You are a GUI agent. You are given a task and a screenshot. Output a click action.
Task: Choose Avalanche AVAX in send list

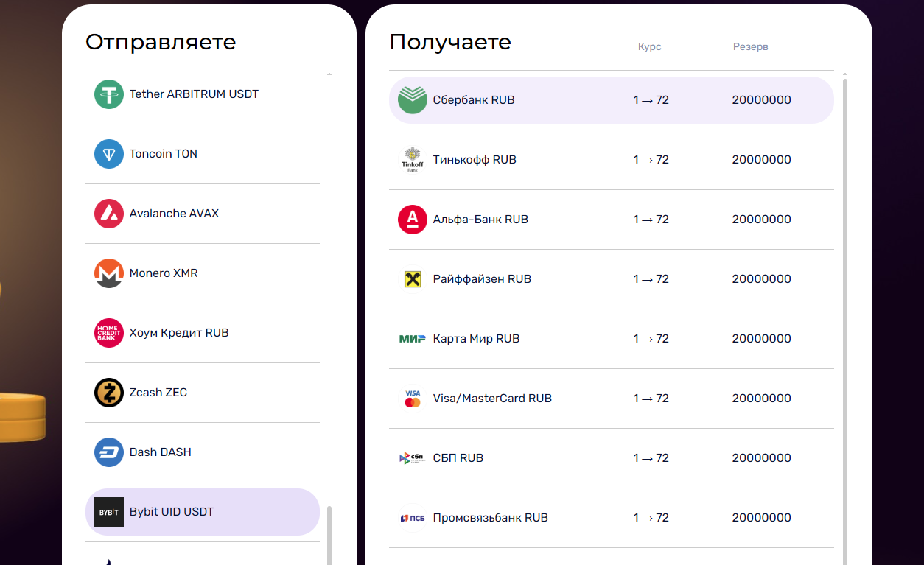pyautogui.click(x=203, y=214)
